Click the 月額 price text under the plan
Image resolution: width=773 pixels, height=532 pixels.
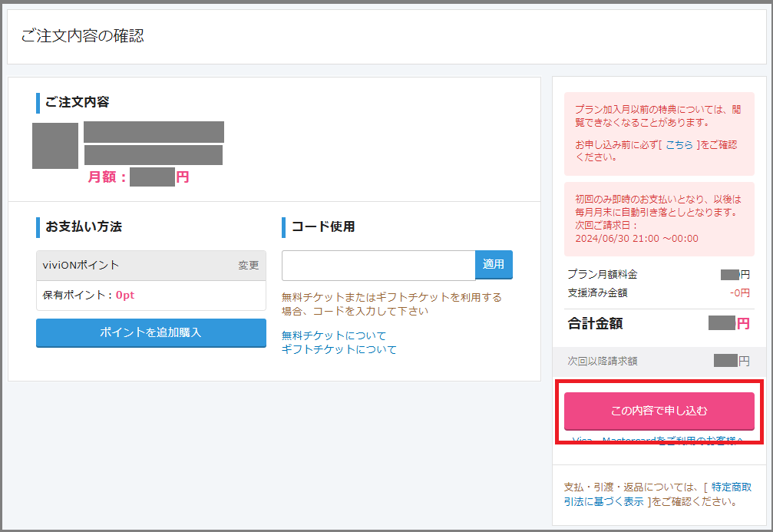[x=138, y=177]
